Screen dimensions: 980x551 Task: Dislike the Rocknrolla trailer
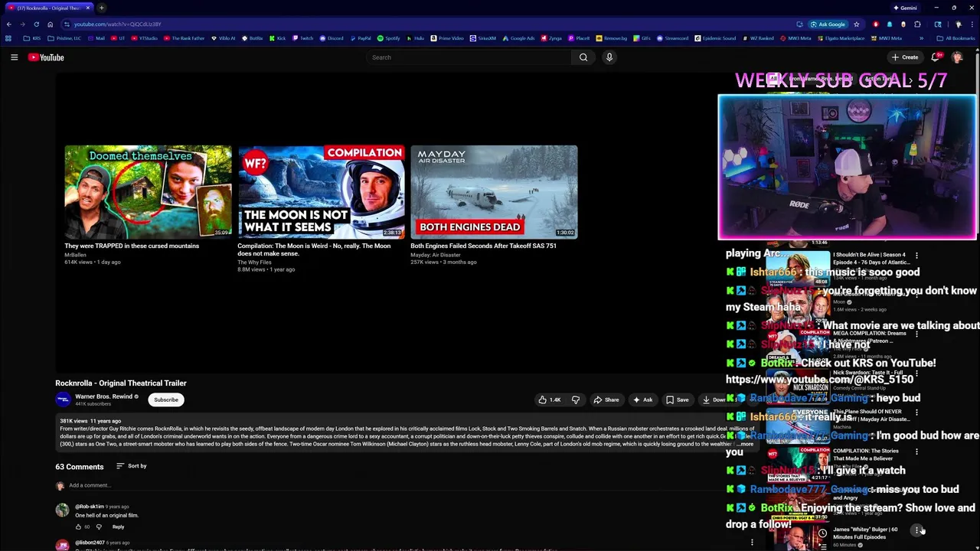pos(576,399)
